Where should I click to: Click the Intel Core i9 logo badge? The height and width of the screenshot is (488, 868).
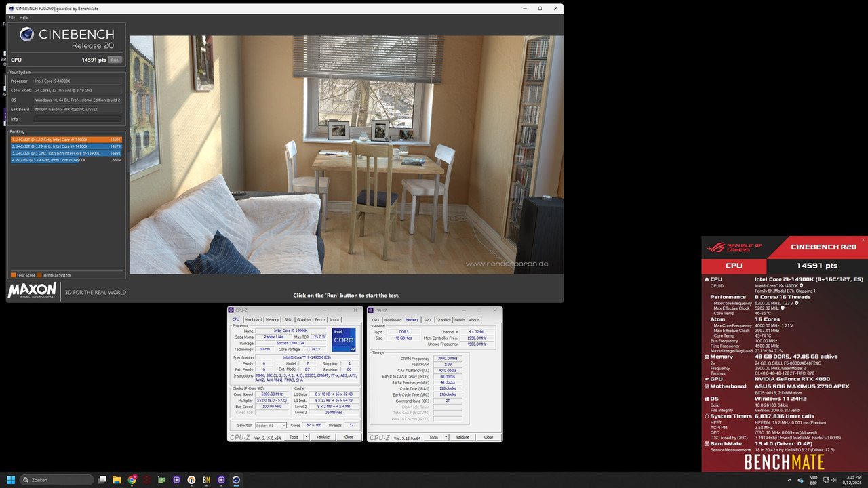pyautogui.click(x=344, y=340)
